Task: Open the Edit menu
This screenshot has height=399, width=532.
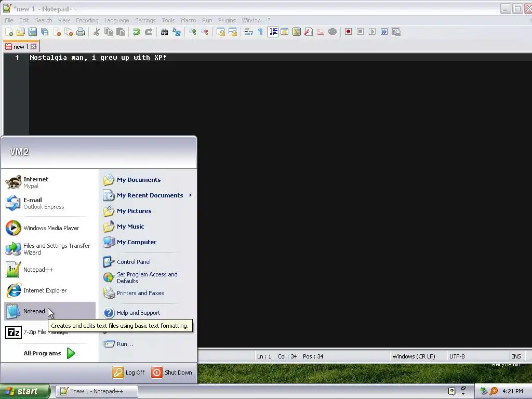Action: click(24, 20)
